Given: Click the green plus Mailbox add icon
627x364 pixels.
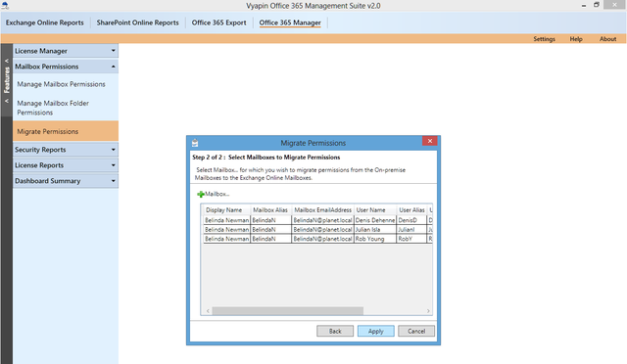Looking at the screenshot, I should 200,194.
